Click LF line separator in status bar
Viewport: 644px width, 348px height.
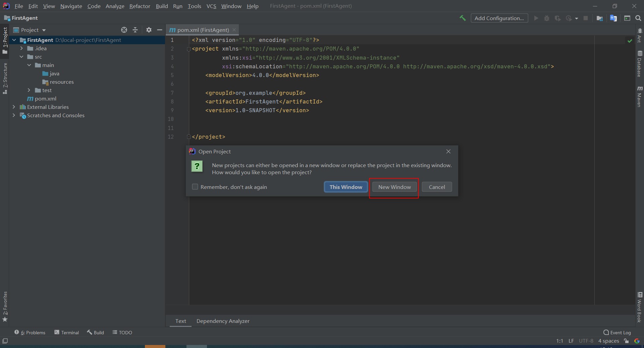tap(571, 341)
